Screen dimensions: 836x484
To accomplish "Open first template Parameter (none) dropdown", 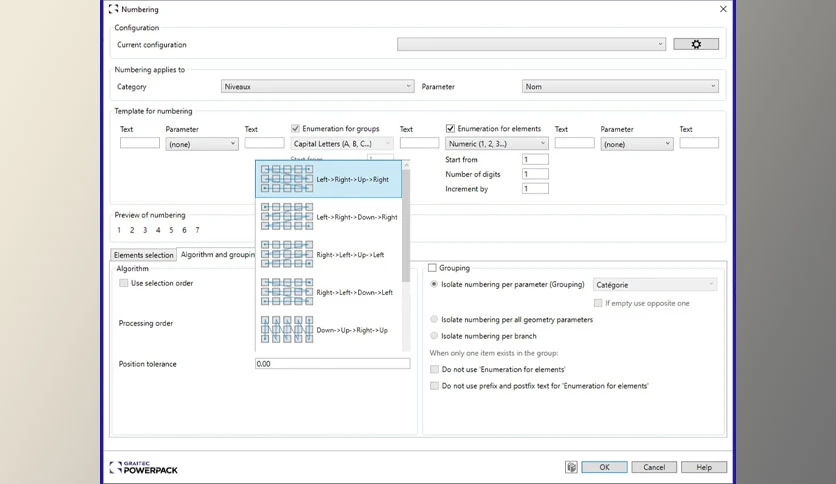I will click(202, 144).
